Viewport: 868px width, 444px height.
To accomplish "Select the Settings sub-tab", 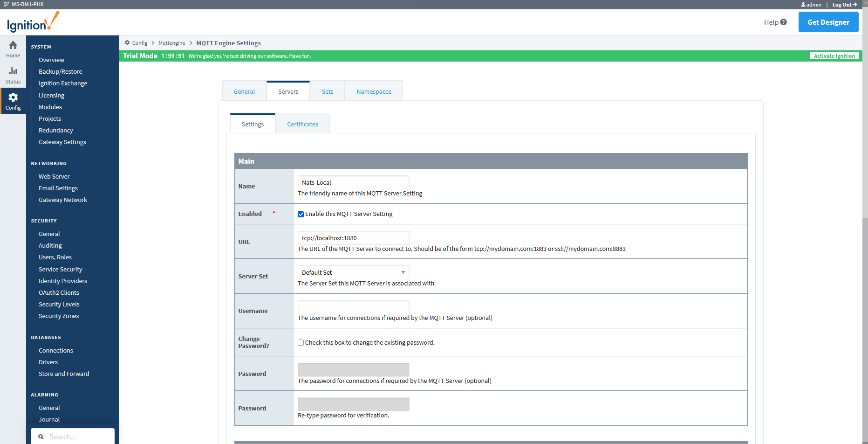I will (x=253, y=124).
